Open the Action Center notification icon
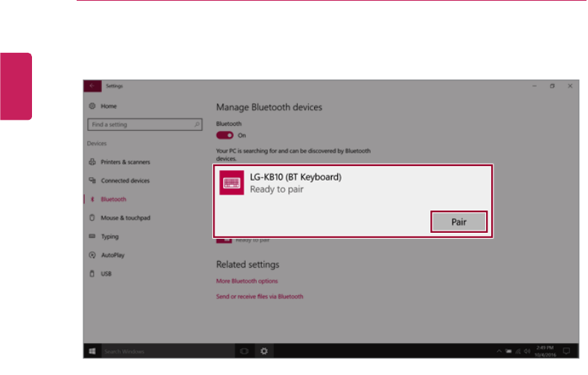This screenshot has width=588, height=375. click(566, 351)
